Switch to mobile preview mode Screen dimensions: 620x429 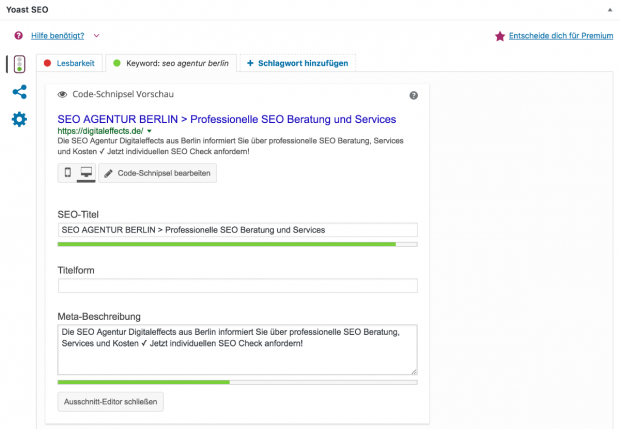(x=68, y=173)
